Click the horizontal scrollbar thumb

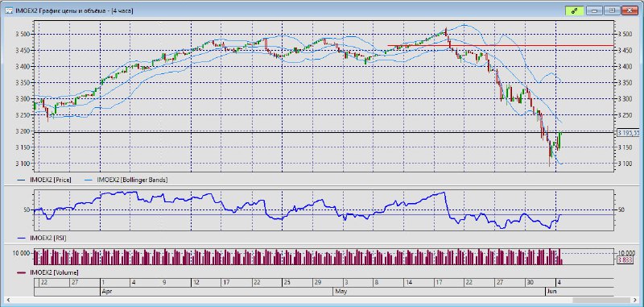(602, 301)
